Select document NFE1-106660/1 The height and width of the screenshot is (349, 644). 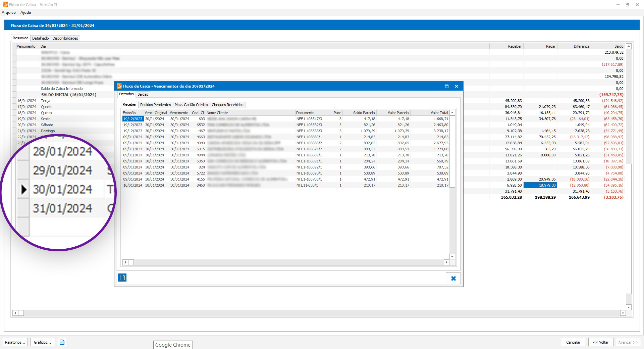coord(309,137)
